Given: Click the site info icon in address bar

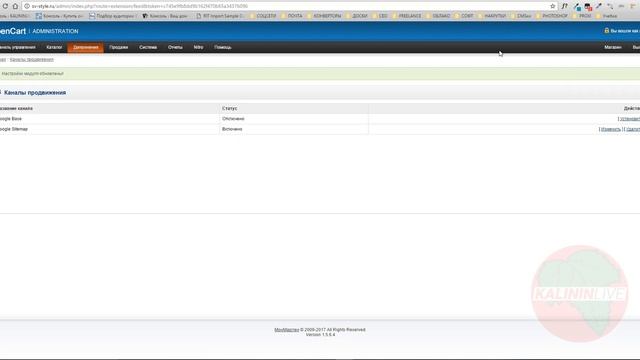Looking at the screenshot, I should [27, 6].
